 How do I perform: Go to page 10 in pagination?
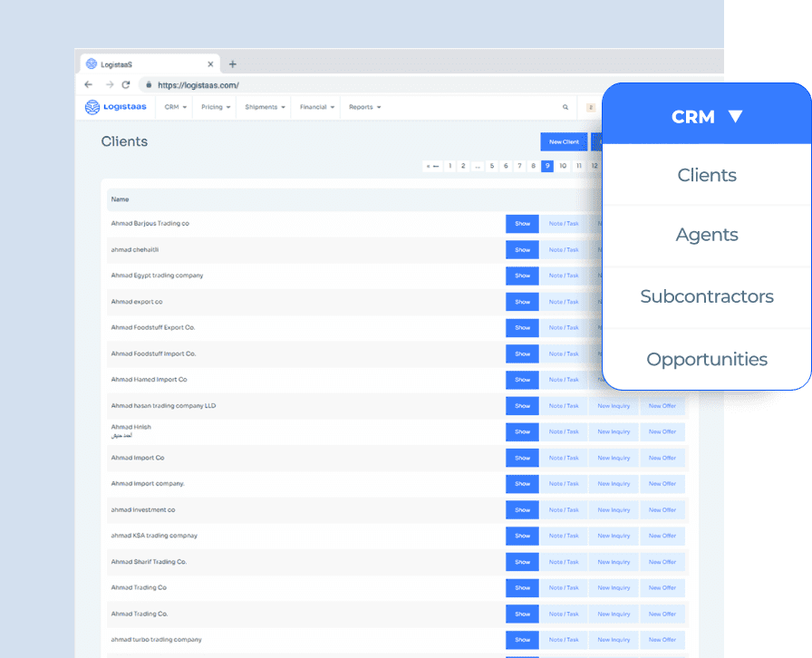(563, 166)
